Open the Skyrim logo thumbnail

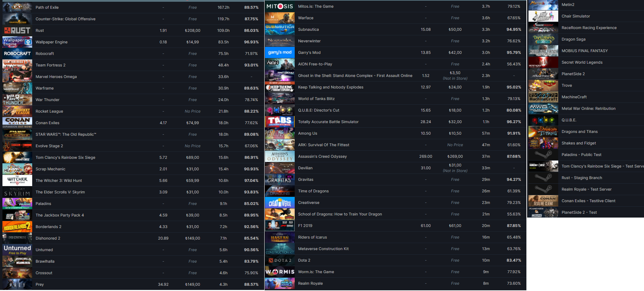(17, 192)
